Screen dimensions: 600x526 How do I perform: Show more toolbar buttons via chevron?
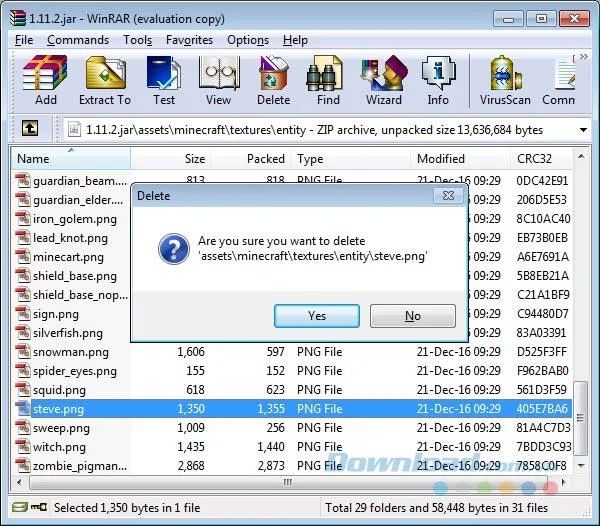click(584, 57)
